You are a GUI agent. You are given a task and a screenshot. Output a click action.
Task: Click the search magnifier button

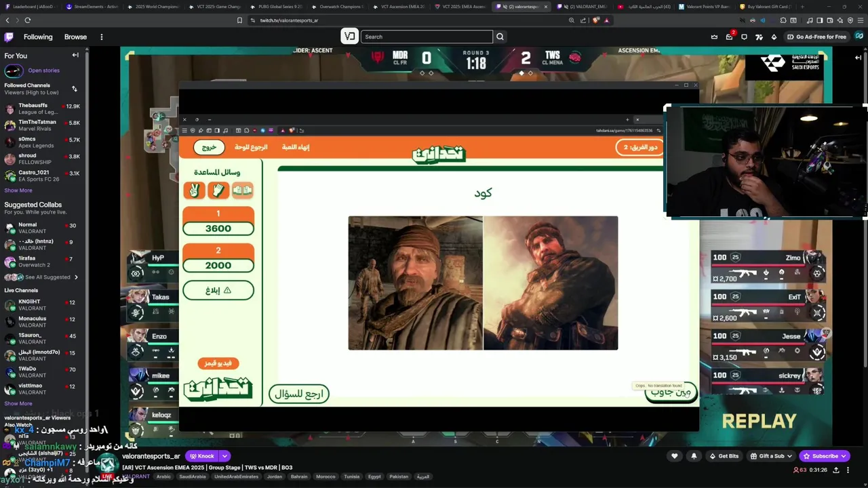tap(500, 37)
